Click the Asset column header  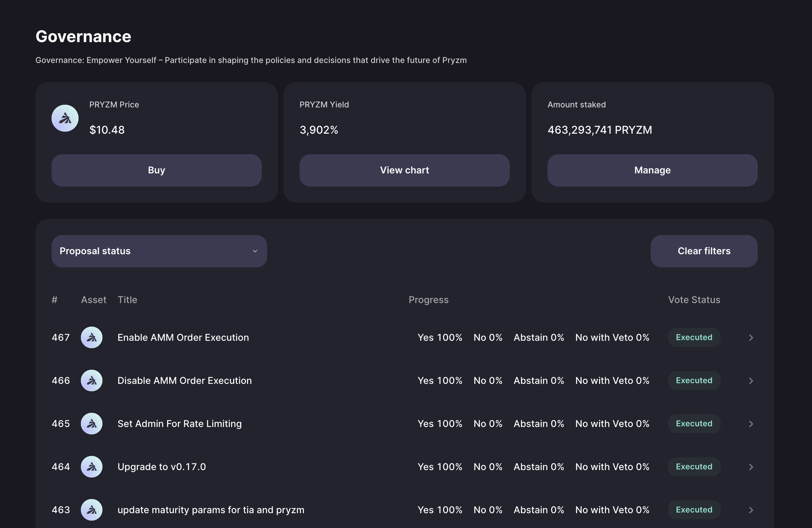pyautogui.click(x=93, y=299)
